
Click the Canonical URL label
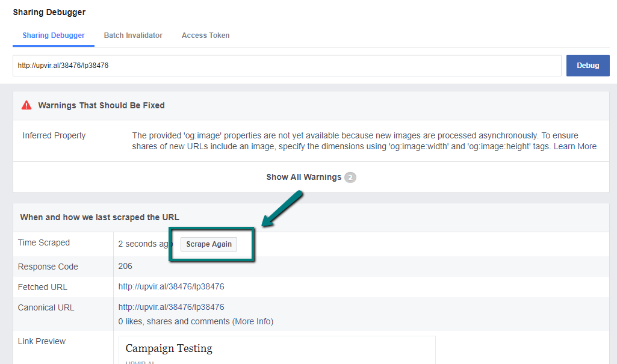pos(46,307)
